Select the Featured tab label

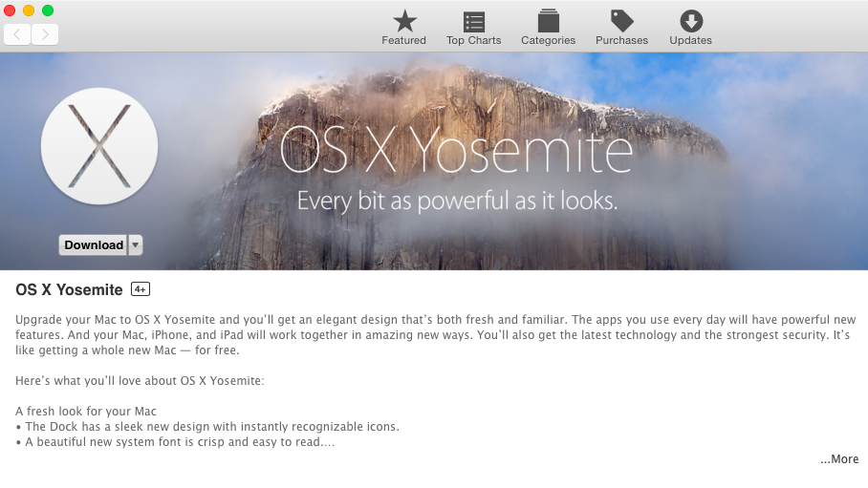tap(403, 40)
